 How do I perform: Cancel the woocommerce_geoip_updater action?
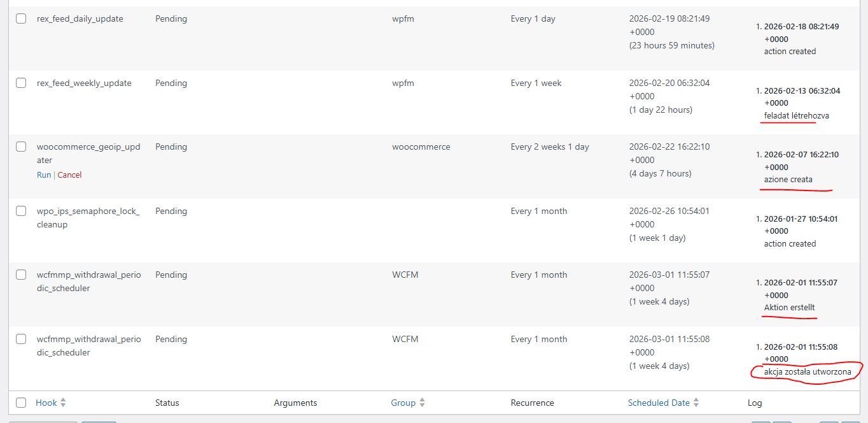pyautogui.click(x=69, y=175)
